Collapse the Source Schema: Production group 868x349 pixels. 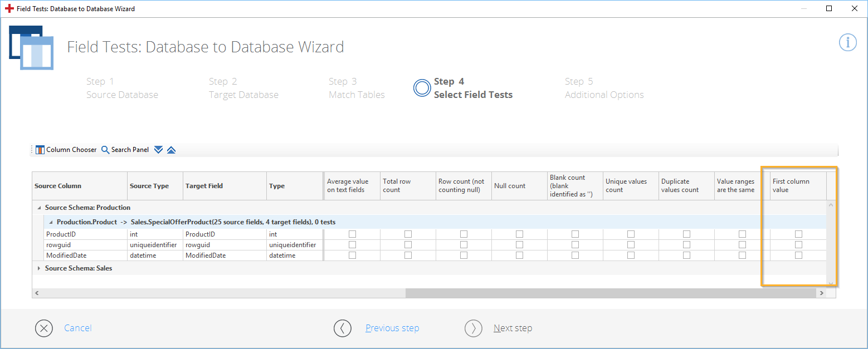click(x=38, y=208)
